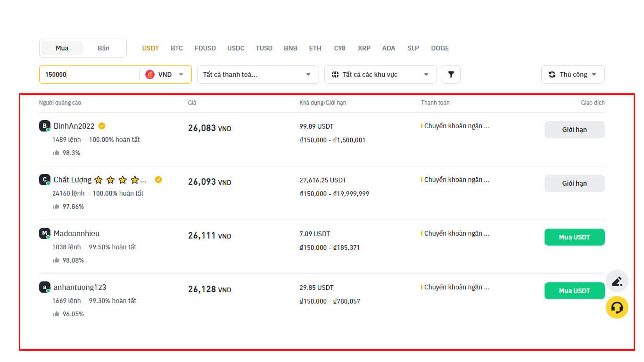644x362 pixels.
Task: Select the BTC currency tab
Action: pyautogui.click(x=177, y=48)
